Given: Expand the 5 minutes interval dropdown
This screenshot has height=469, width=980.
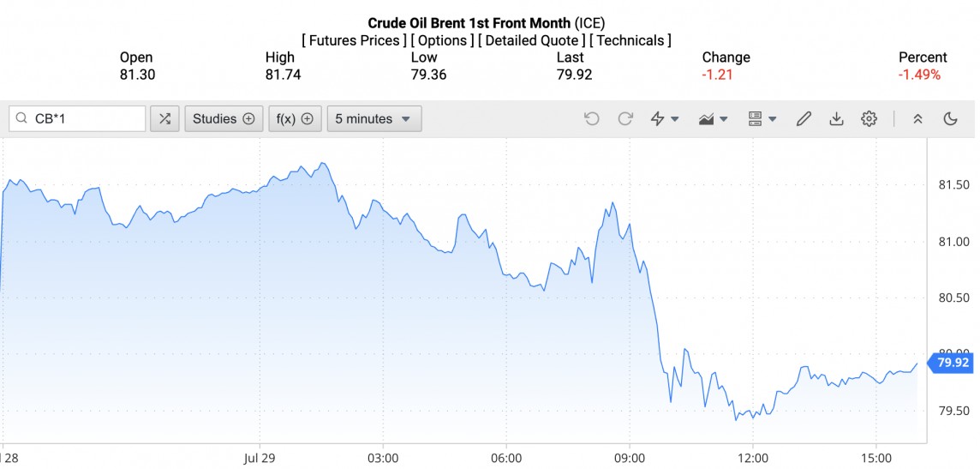Looking at the screenshot, I should click(x=373, y=119).
